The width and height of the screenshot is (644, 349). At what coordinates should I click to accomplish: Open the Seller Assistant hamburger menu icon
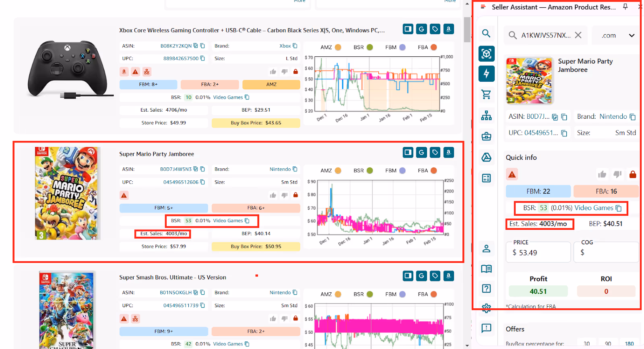coord(483,7)
